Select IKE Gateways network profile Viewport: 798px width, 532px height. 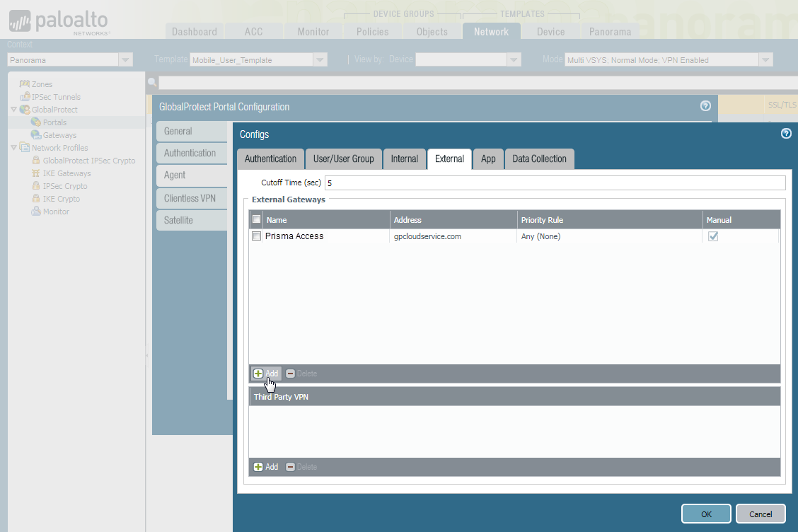coord(66,173)
